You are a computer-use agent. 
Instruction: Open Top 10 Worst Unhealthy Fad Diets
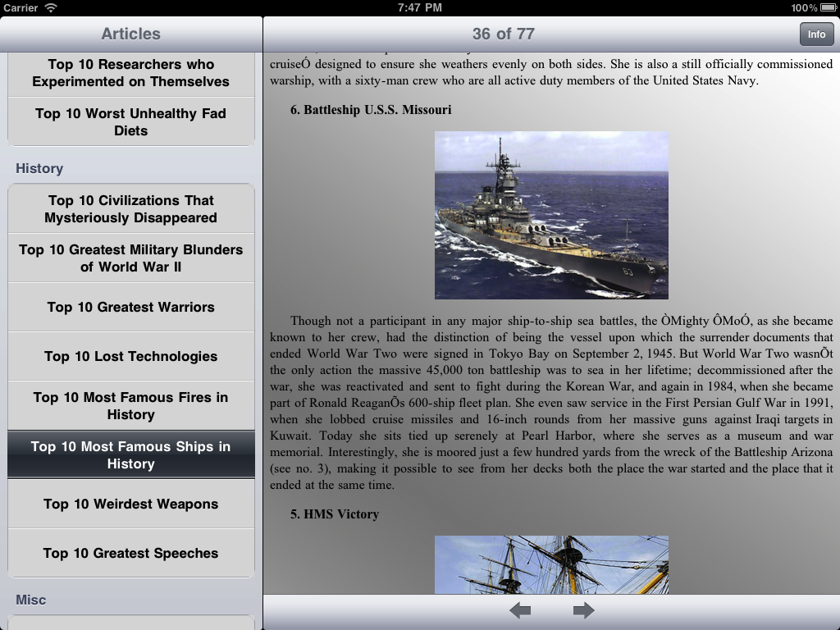click(x=130, y=121)
